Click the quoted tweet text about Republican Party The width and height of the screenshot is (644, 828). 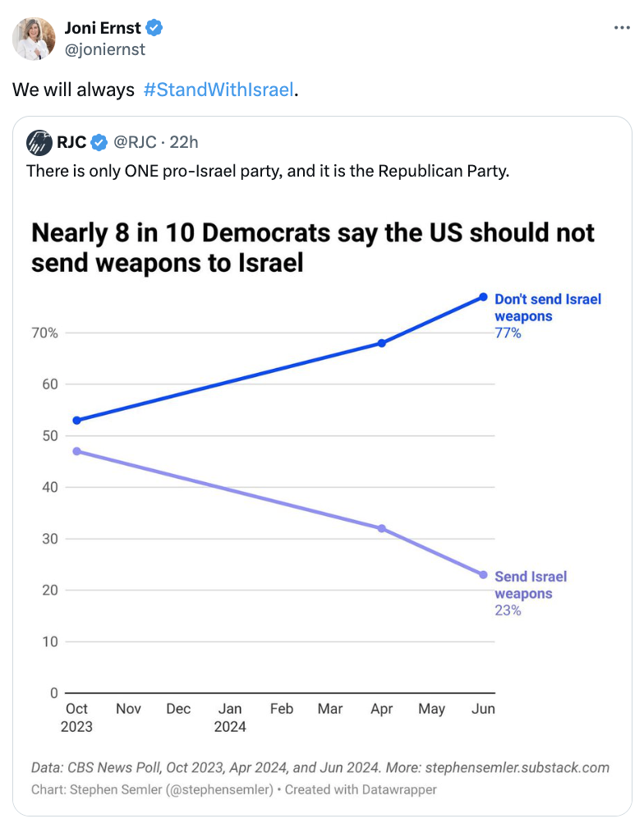(x=268, y=171)
